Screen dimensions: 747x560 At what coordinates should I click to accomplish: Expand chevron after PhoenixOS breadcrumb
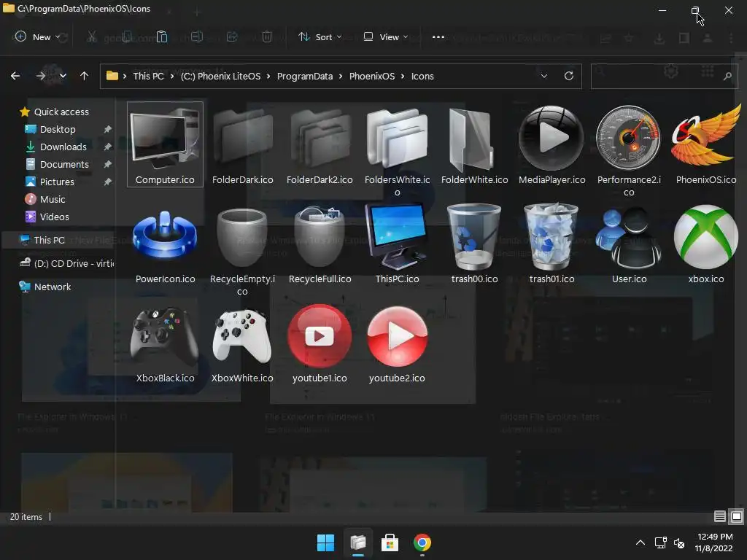click(x=403, y=76)
